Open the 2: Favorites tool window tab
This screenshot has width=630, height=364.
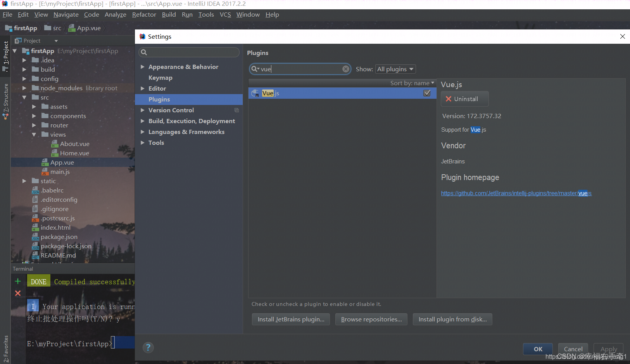[5, 349]
